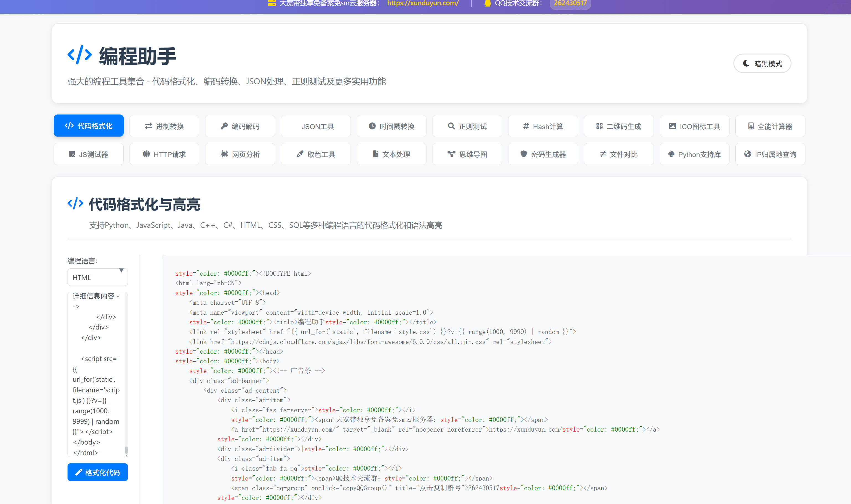851x504 pixels.
Task: Enable the 正则测试 tool
Action: pos(467,126)
